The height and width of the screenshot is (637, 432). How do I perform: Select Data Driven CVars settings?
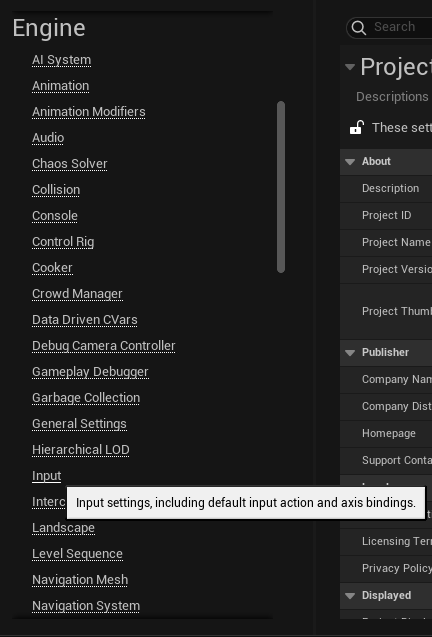(85, 320)
